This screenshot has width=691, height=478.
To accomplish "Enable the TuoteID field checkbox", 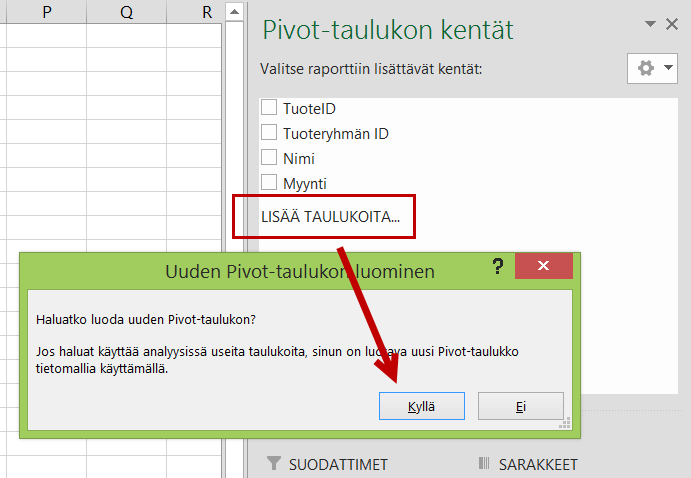I will tap(269, 107).
